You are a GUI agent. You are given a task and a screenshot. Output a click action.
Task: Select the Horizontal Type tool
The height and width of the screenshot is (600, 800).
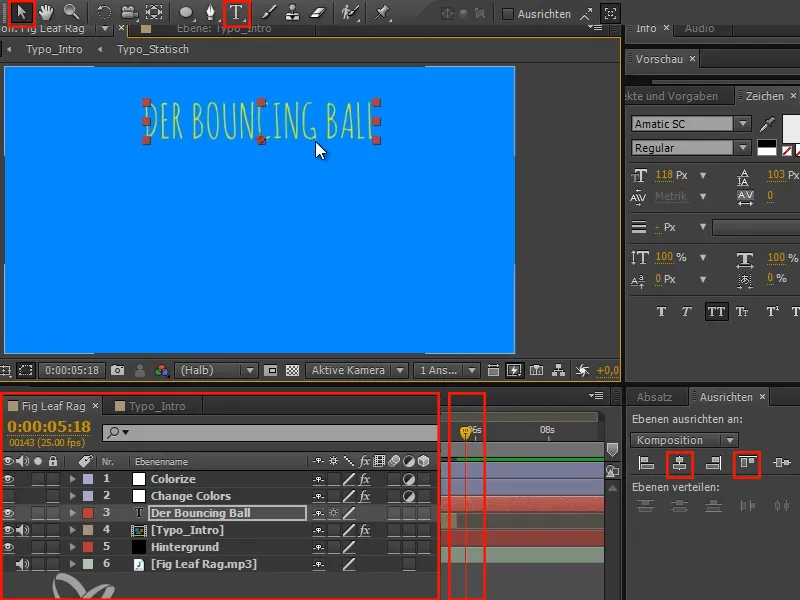coord(236,13)
